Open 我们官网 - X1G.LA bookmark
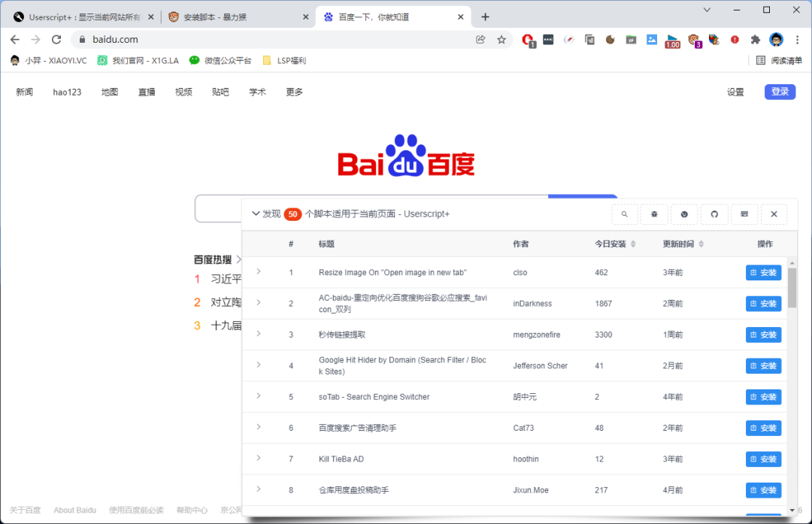This screenshot has width=812, height=524. pyautogui.click(x=138, y=61)
